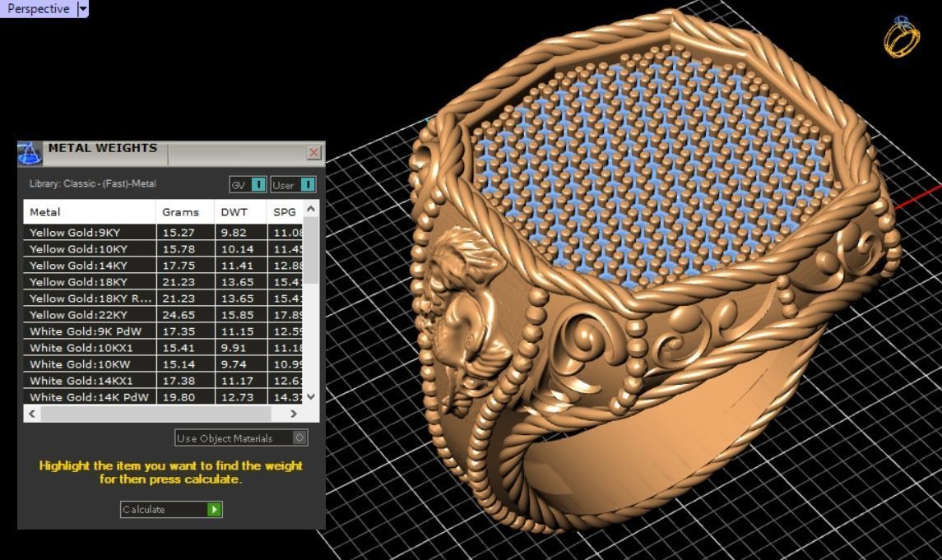Click the vertical scrollbar thumb in metal list
The image size is (942, 560).
point(311,250)
